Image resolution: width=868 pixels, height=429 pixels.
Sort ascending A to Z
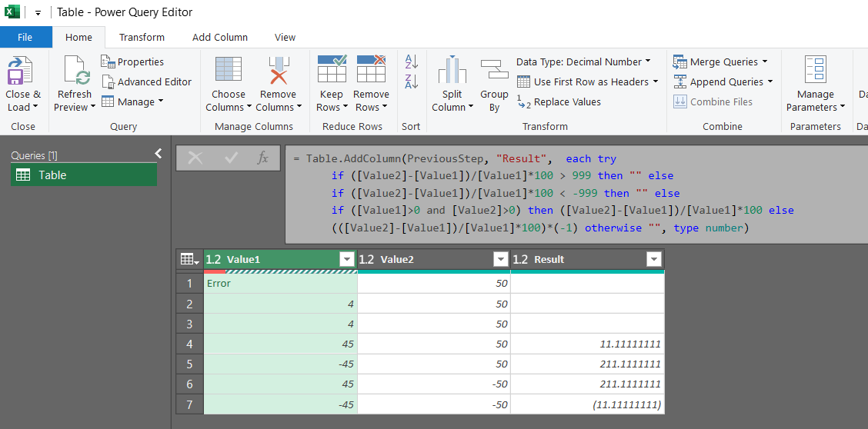[x=412, y=62]
